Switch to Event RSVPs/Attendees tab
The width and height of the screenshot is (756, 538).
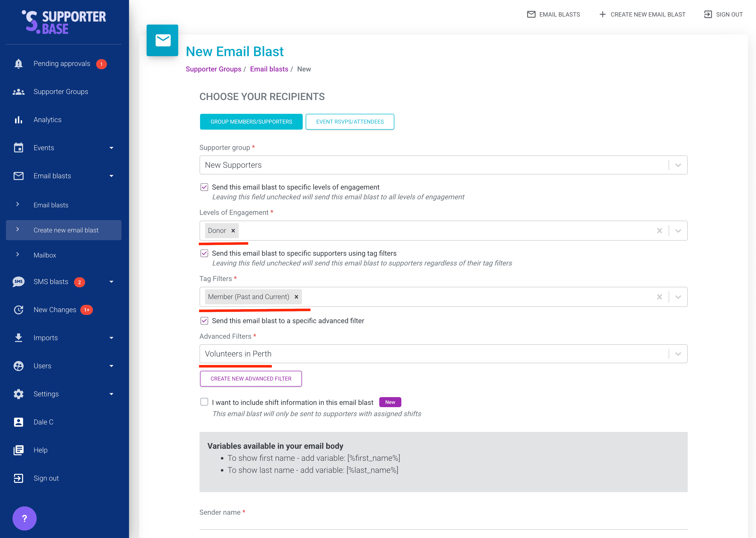(x=350, y=122)
